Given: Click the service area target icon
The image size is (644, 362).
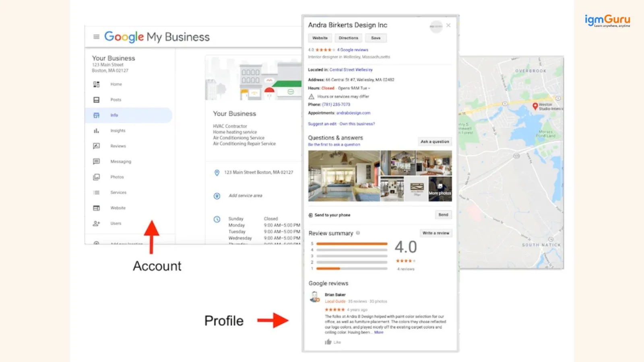Looking at the screenshot, I should (217, 196).
